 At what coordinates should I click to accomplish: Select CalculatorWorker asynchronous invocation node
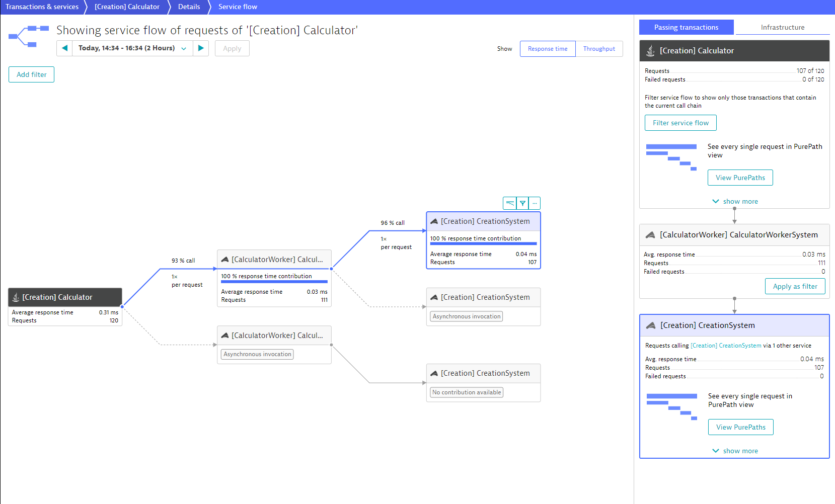pos(274,345)
